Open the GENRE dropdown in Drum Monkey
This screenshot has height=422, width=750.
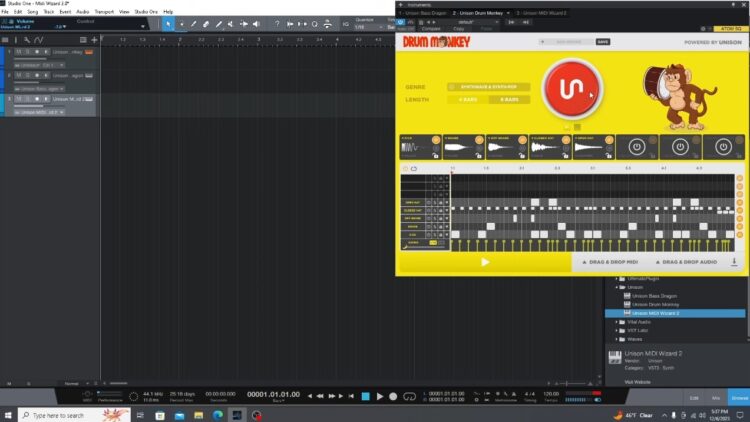488,87
